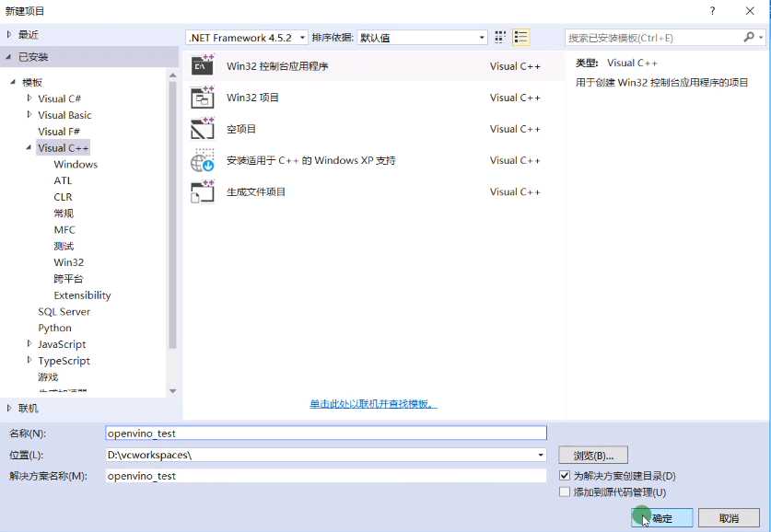771x532 pixels.
Task: Select Visual F# in template tree
Action: pyautogui.click(x=59, y=131)
